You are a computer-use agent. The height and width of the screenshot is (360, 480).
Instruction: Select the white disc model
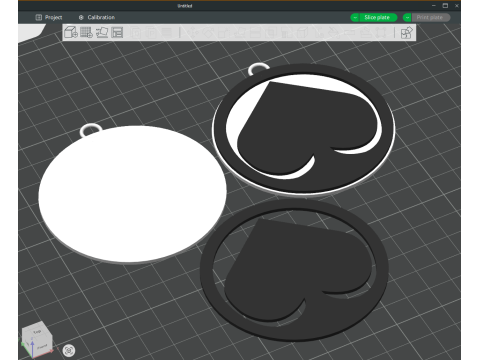coord(132,194)
